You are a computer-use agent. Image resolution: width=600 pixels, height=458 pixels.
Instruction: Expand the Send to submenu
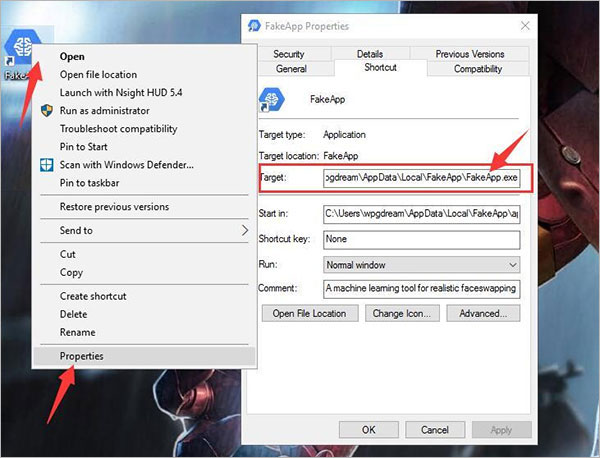tap(145, 230)
